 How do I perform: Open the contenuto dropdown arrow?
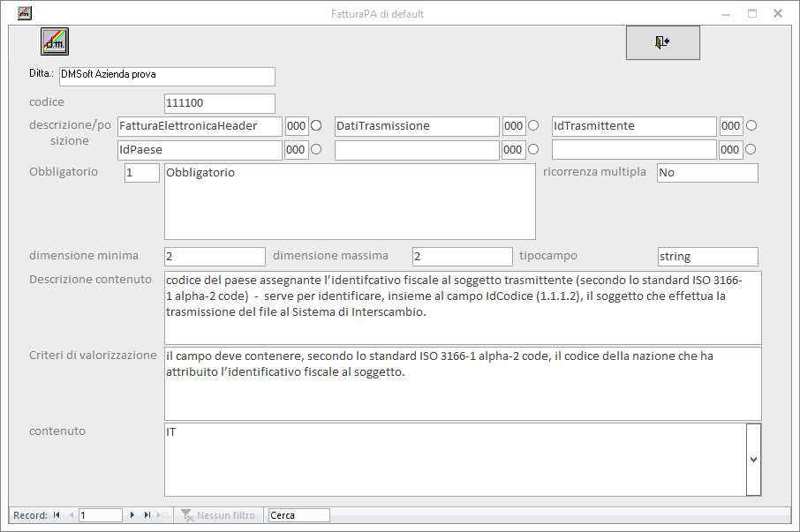tap(753, 460)
